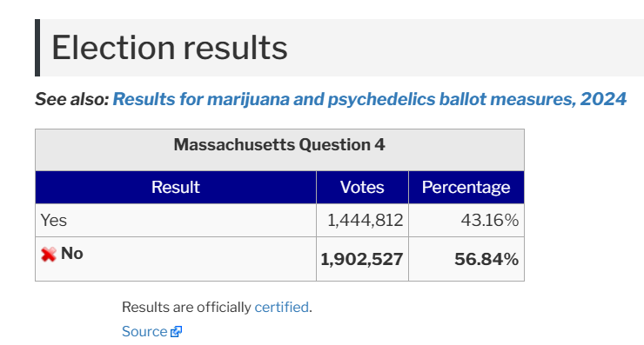This screenshot has width=644, height=345.
Task: Click the Election results heading
Action: pos(169,48)
